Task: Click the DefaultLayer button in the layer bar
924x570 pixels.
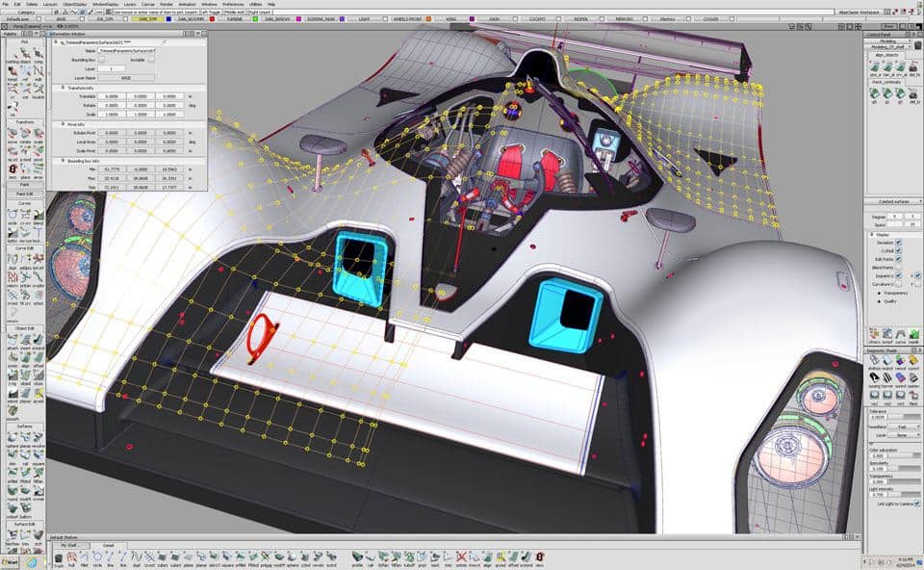Action: tap(16, 16)
